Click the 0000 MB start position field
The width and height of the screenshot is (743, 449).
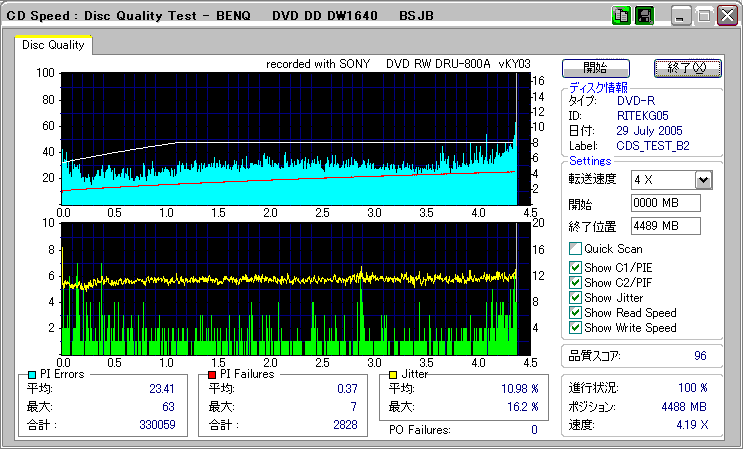(x=665, y=203)
